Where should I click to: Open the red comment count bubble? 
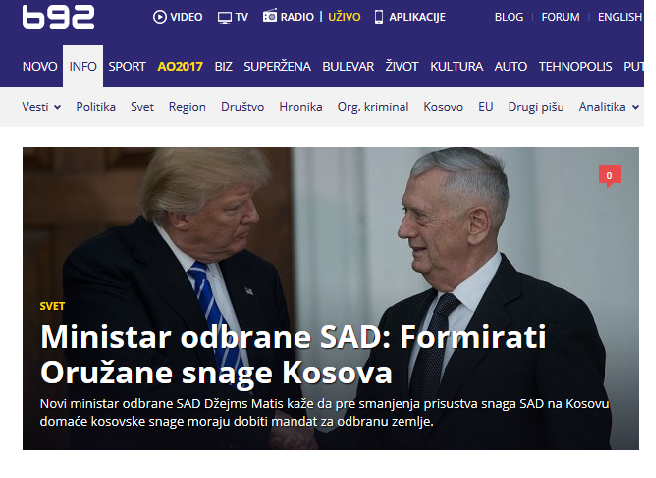pyautogui.click(x=610, y=176)
